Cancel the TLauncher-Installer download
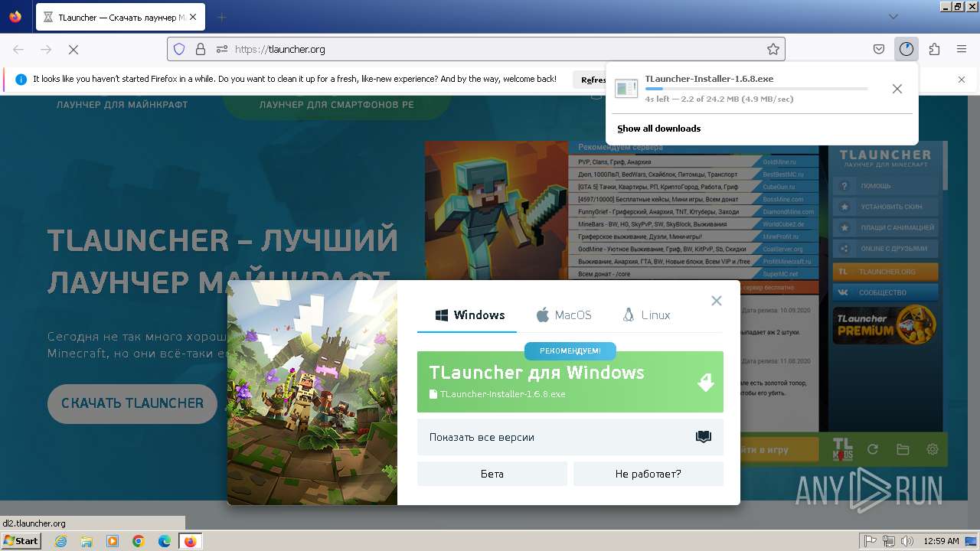The width and height of the screenshot is (980, 551). tap(897, 89)
